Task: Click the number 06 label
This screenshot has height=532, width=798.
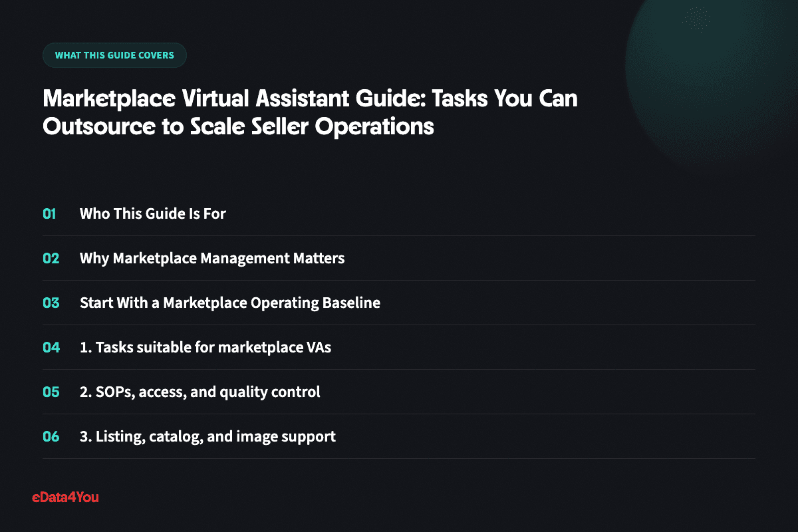Action: tap(51, 436)
